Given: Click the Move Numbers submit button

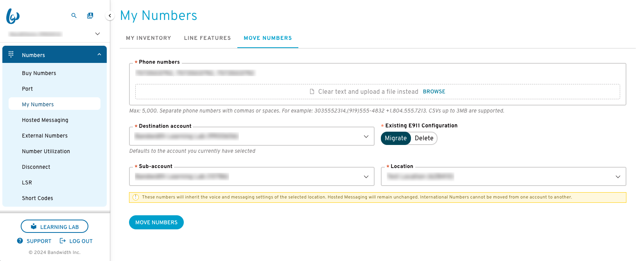Looking at the screenshot, I should pyautogui.click(x=156, y=222).
